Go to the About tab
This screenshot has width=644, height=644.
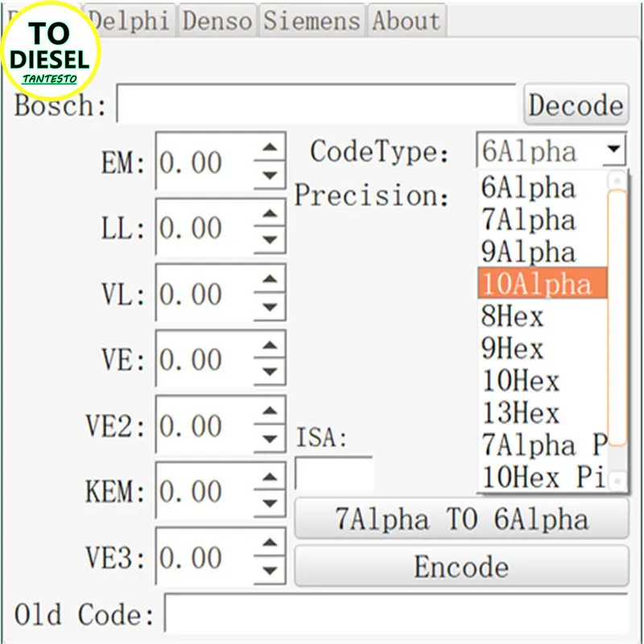click(x=407, y=21)
